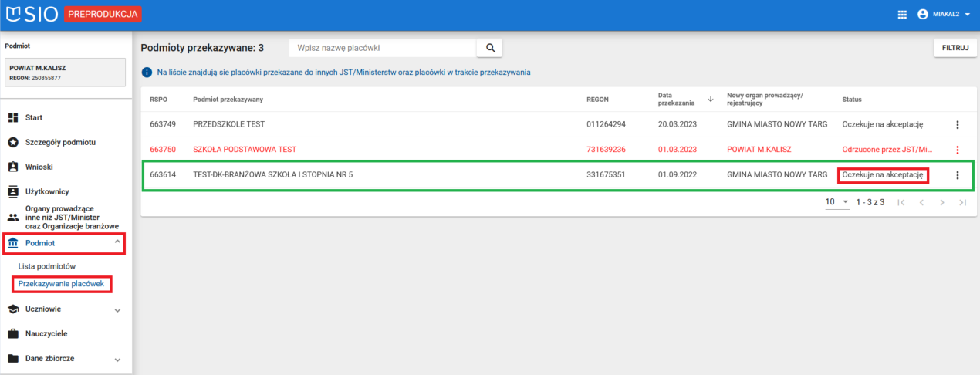
Task: Sort by Data przekazania arrow
Action: [x=710, y=100]
